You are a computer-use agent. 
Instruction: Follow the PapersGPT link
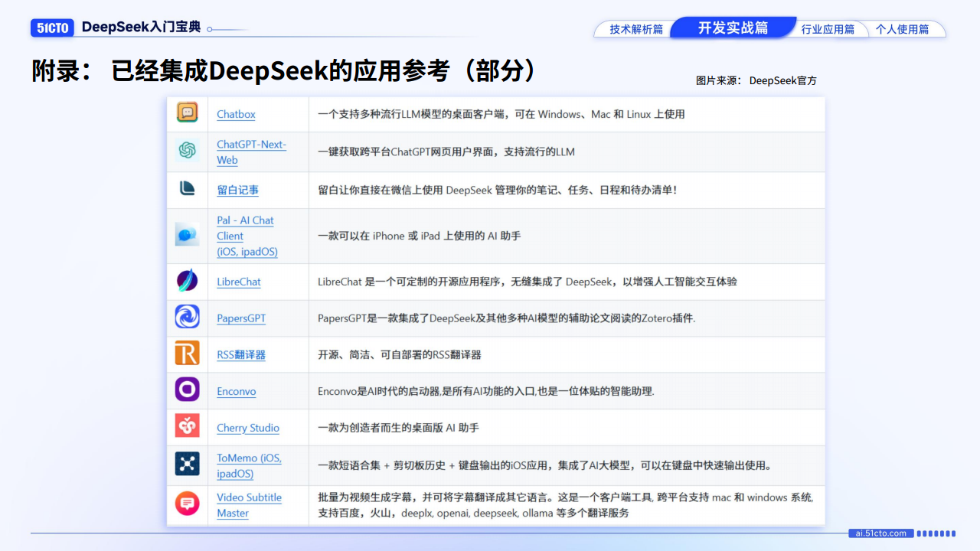(241, 318)
